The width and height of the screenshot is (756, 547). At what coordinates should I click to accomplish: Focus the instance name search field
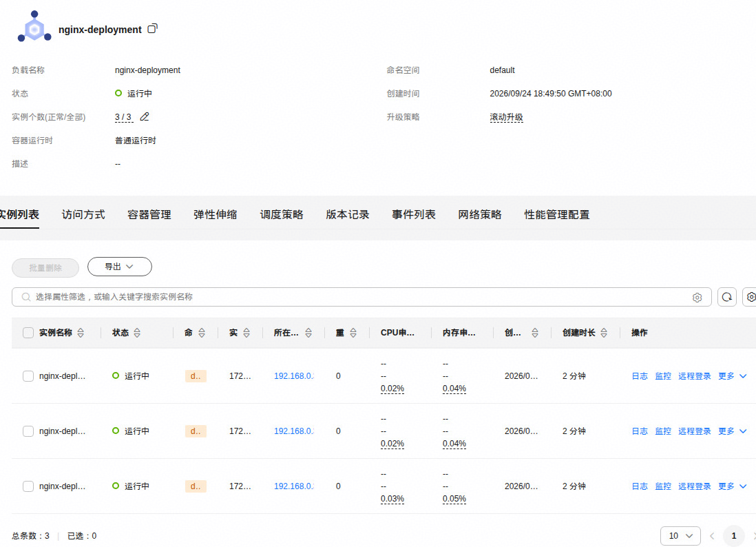(x=361, y=297)
